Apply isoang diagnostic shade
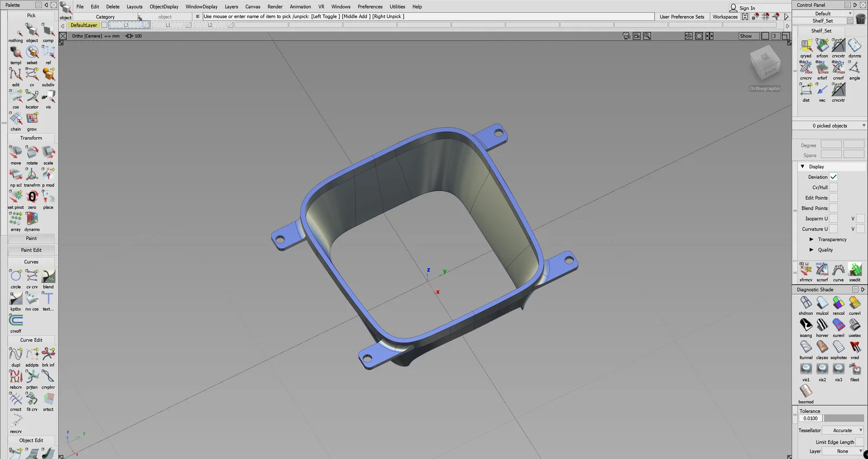This screenshot has height=459, width=868. tap(806, 328)
